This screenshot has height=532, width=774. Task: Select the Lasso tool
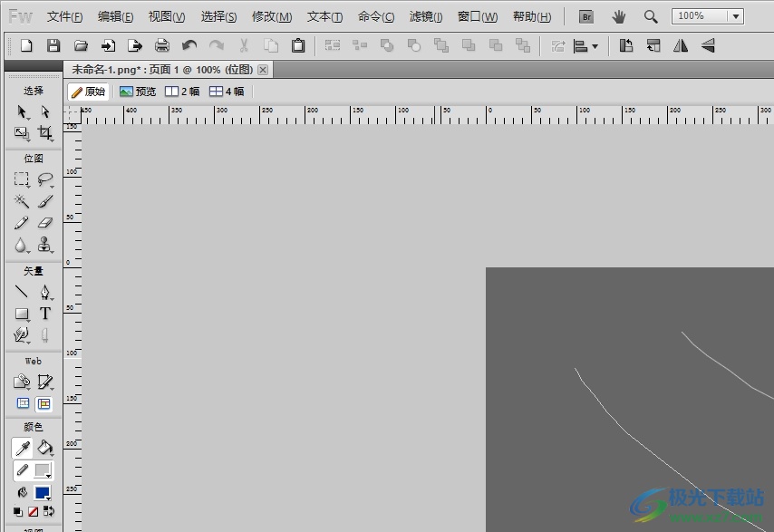tap(45, 179)
